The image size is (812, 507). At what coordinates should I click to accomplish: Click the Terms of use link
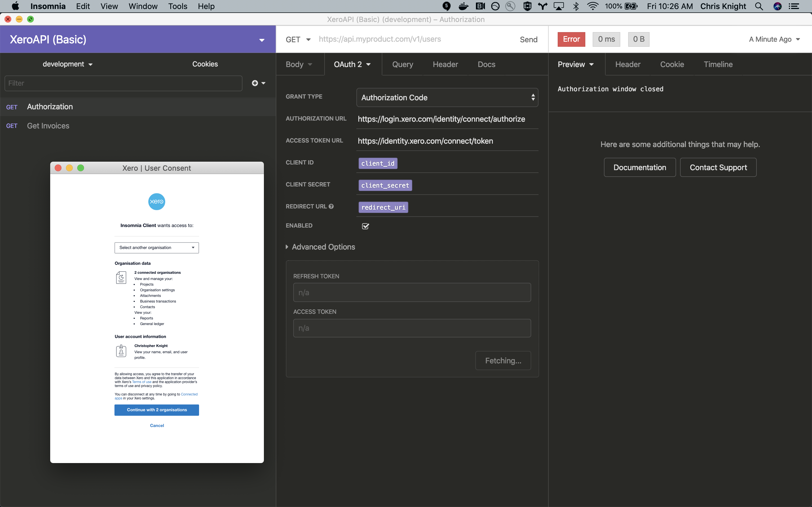pos(142,382)
